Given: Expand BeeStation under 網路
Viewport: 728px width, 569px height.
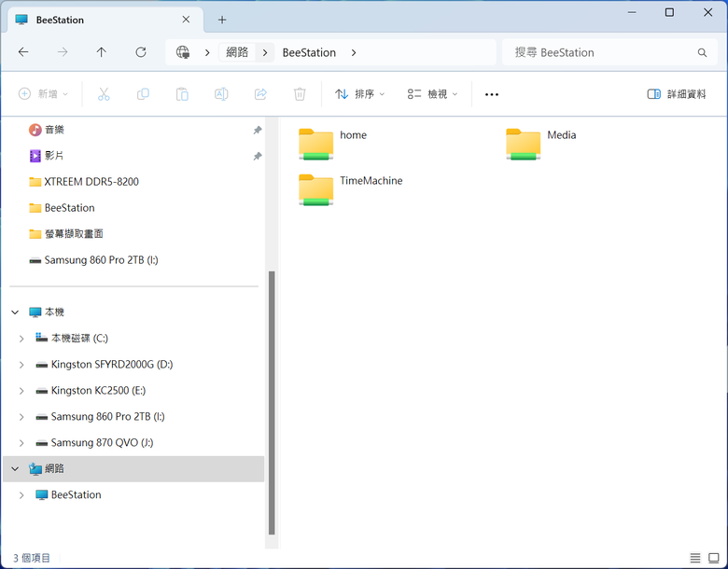Looking at the screenshot, I should (x=21, y=495).
